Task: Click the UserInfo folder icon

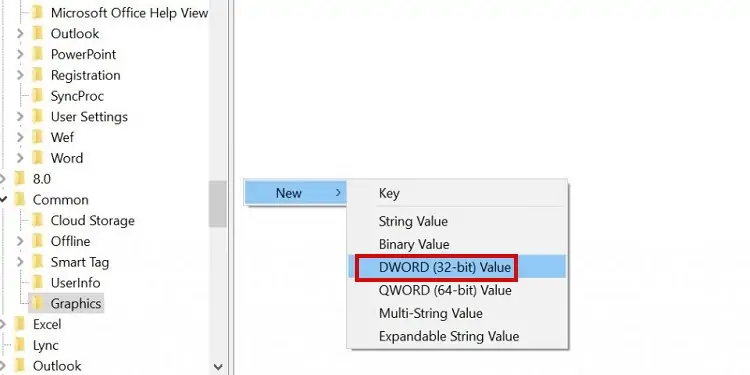Action: point(38,282)
